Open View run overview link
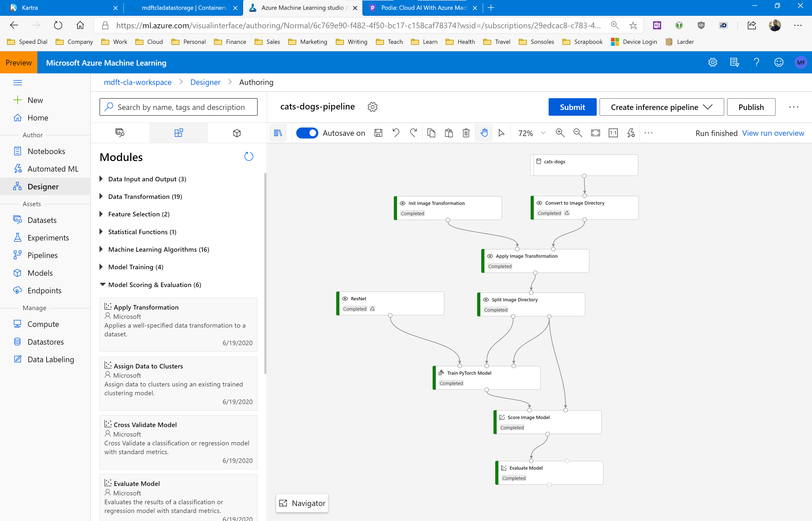 [773, 133]
